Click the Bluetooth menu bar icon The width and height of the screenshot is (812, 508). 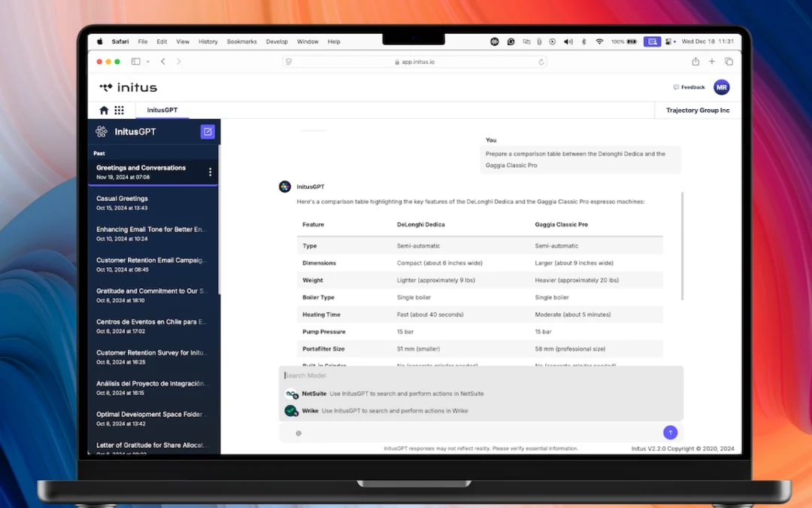(x=583, y=41)
